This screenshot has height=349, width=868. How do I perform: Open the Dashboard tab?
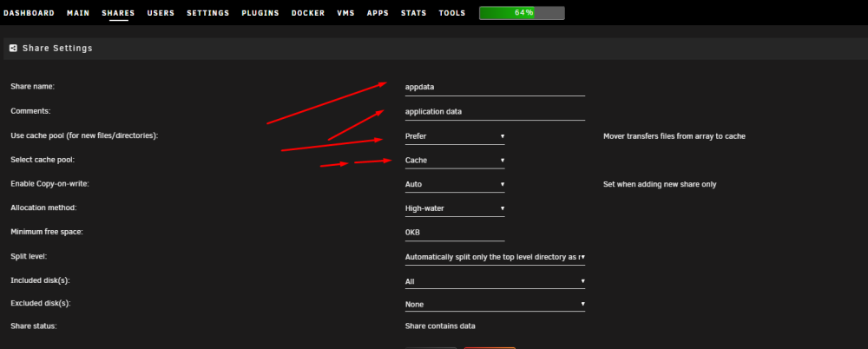[x=29, y=13]
